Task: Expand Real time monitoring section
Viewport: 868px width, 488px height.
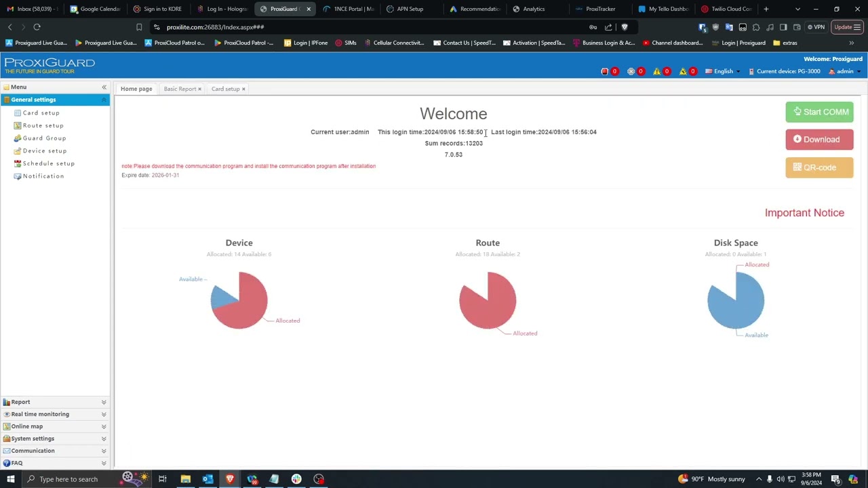Action: point(54,414)
